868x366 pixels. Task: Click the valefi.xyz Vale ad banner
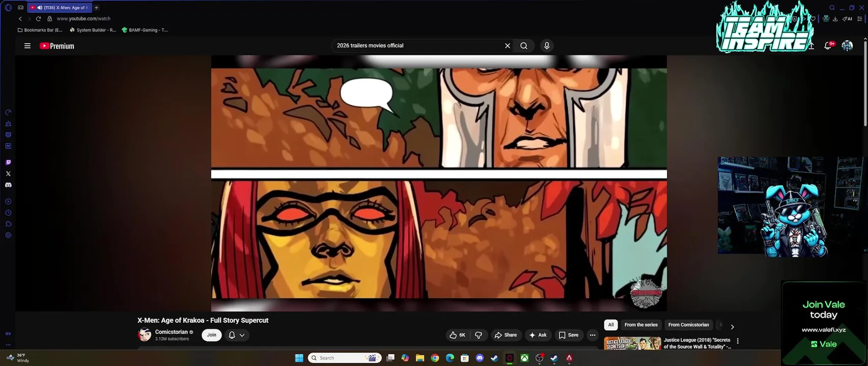(x=824, y=324)
